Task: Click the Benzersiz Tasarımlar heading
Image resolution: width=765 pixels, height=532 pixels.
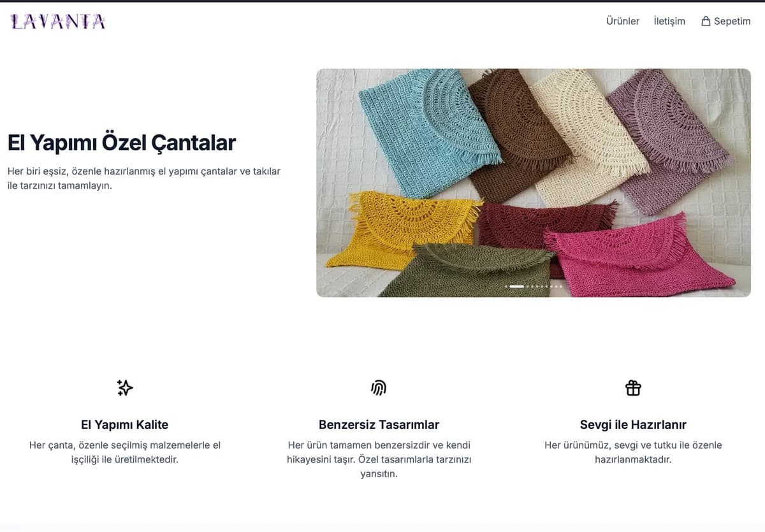Action: coord(379,424)
